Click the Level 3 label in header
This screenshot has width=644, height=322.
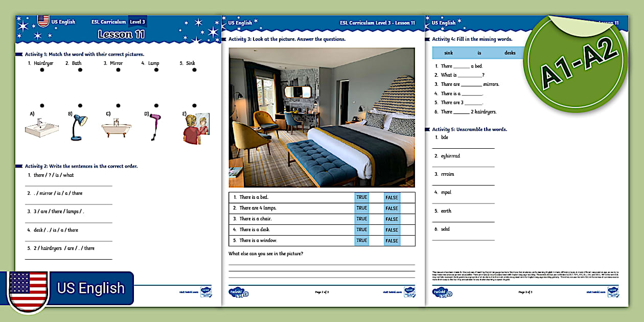click(x=137, y=22)
